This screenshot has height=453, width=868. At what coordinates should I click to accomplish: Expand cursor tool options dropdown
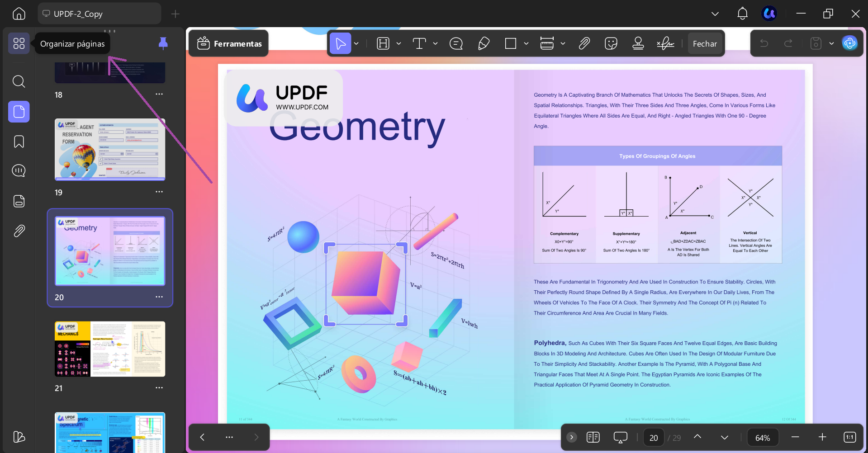coord(356,43)
